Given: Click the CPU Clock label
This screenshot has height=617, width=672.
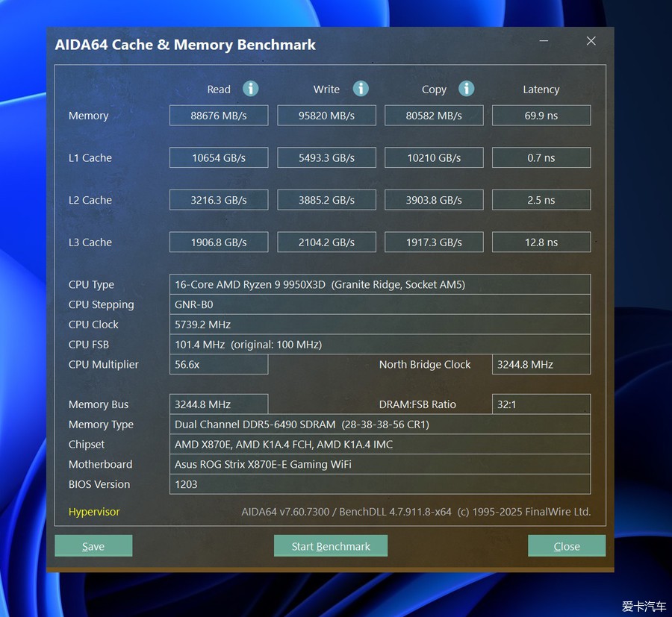Looking at the screenshot, I should 93,325.
